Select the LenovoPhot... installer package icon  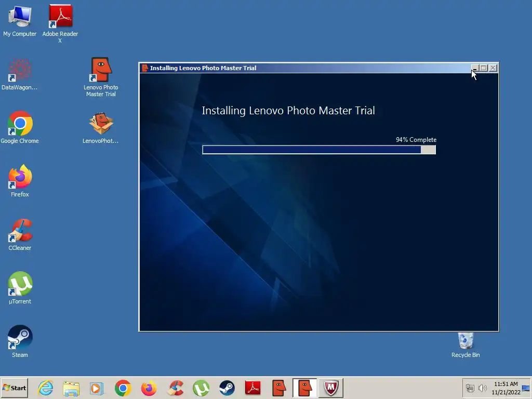101,128
